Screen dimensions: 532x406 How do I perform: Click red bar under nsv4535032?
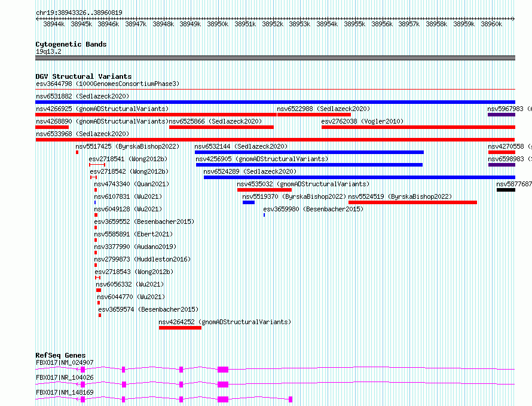point(264,190)
